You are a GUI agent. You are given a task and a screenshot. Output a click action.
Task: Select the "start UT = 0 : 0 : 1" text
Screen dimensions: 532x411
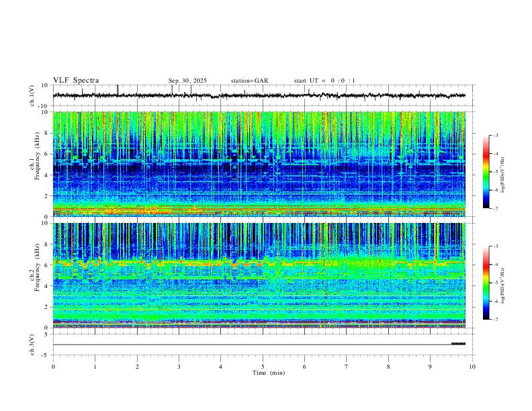pyautogui.click(x=324, y=81)
